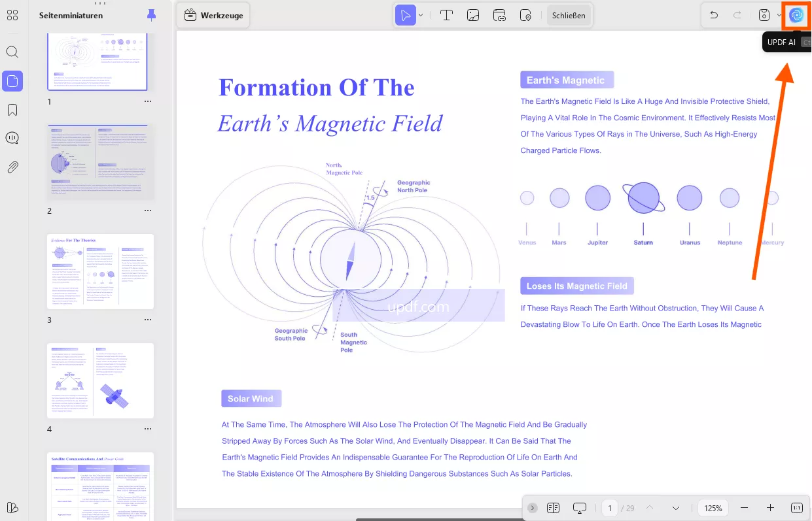Open the UPDF AI assistant icon
Screen dimensions: 812x521
point(796,15)
